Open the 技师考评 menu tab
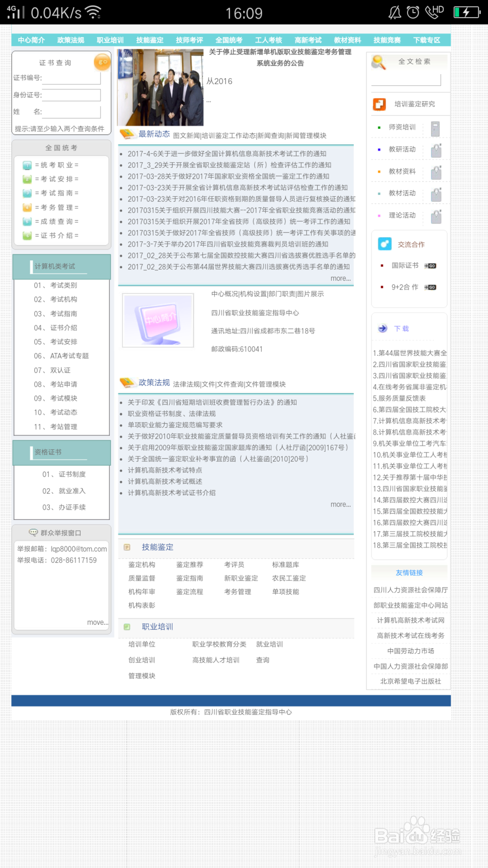 [189, 40]
